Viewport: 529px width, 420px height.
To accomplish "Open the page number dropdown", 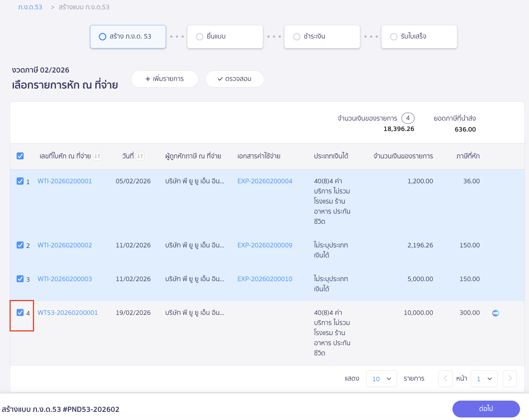I will coord(484,379).
